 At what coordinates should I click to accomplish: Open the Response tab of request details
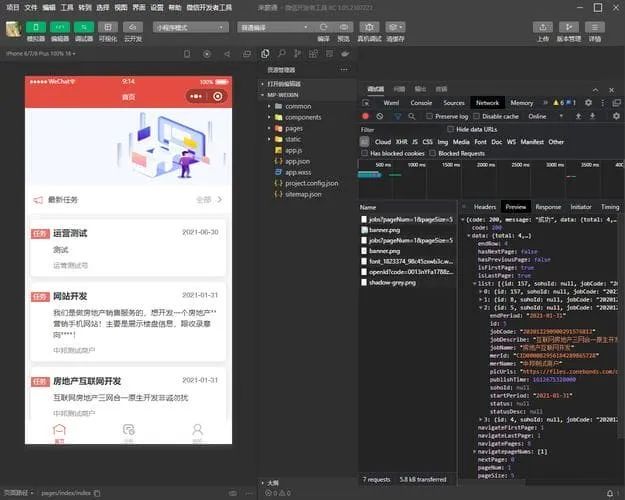pos(548,207)
